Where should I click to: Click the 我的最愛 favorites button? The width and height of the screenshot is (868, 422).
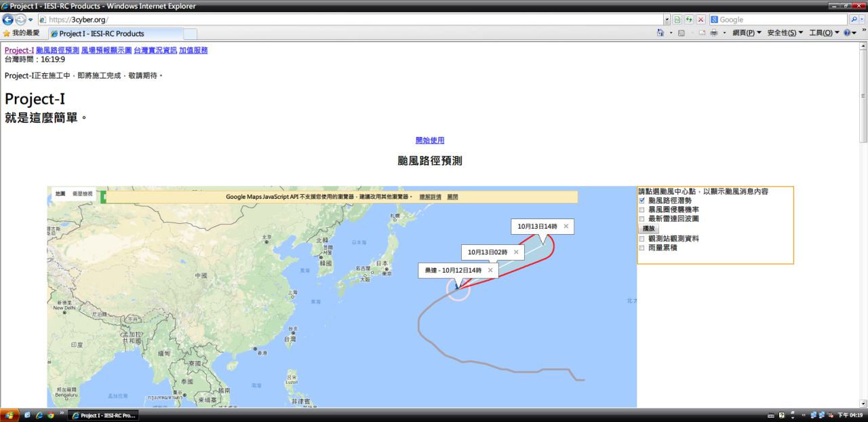point(20,33)
